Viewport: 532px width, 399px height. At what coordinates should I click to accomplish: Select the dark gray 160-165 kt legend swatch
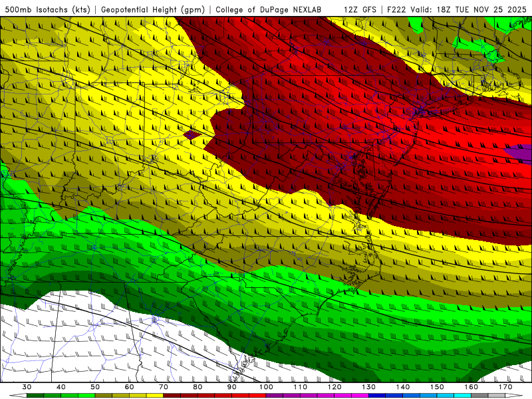tap(479, 396)
